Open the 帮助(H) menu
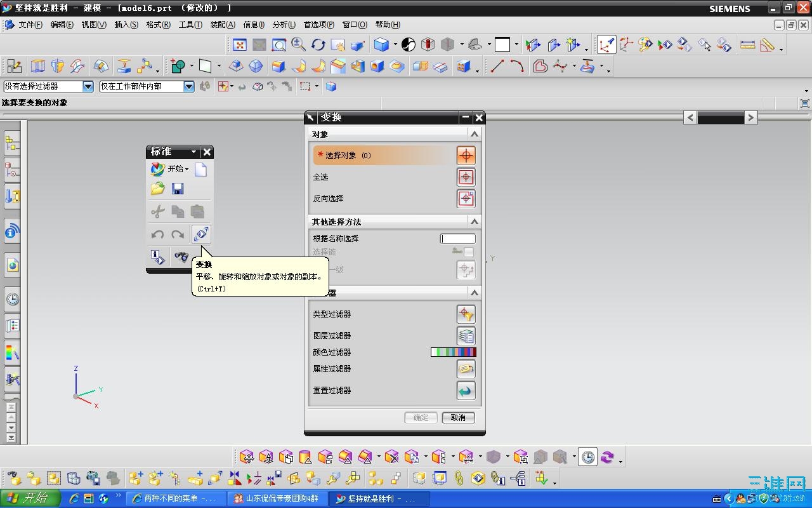This screenshot has height=508, width=812. pos(388,25)
